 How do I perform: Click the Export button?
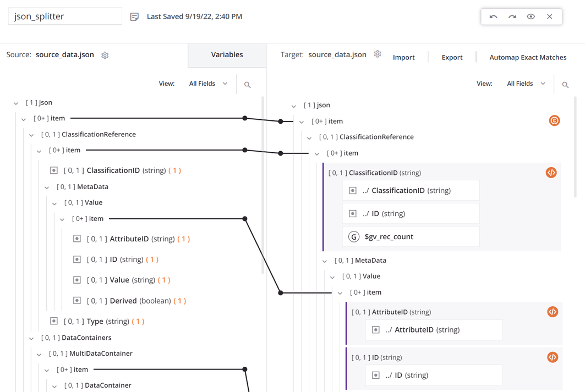tap(452, 57)
